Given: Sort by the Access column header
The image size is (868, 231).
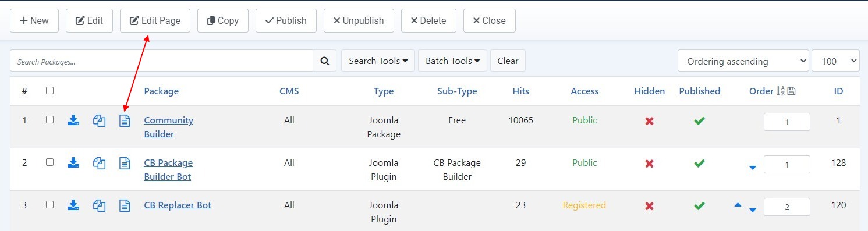Looking at the screenshot, I should (584, 91).
